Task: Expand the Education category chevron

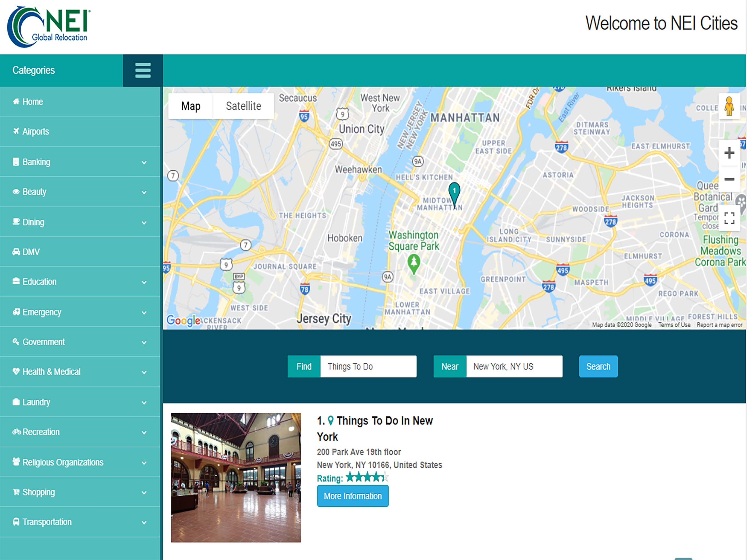Action: coord(144,282)
